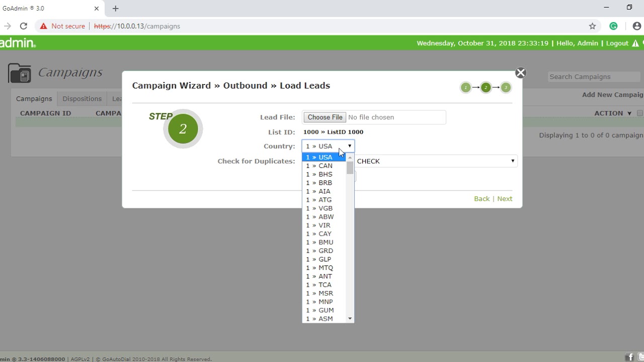
Task: Select 1 » VIR in country list
Action: pos(324,226)
